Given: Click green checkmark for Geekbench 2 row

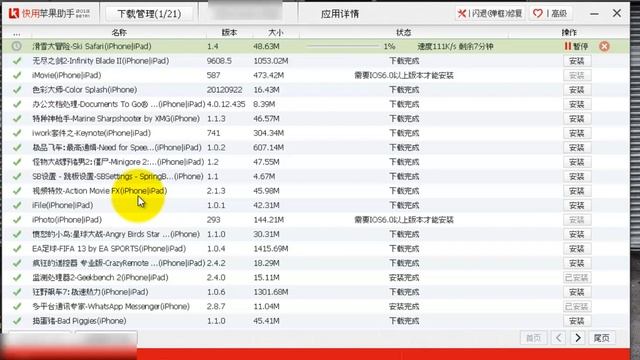Looking at the screenshot, I should (x=17, y=278).
